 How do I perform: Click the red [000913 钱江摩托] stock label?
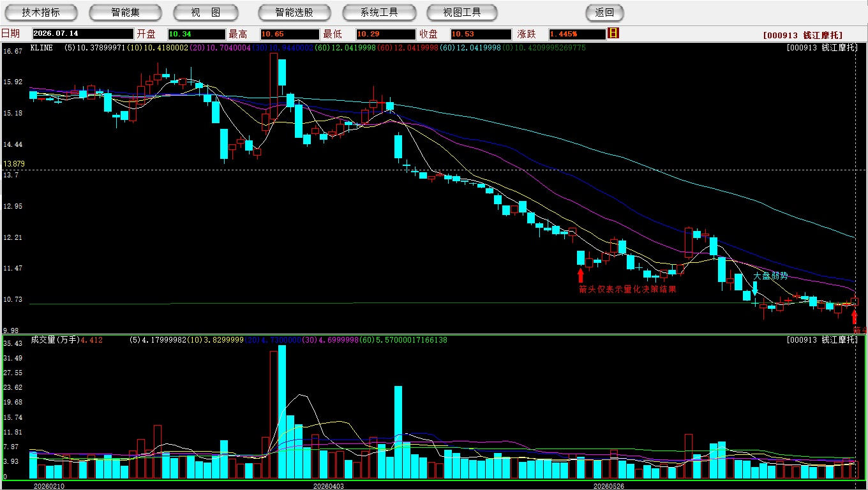802,35
